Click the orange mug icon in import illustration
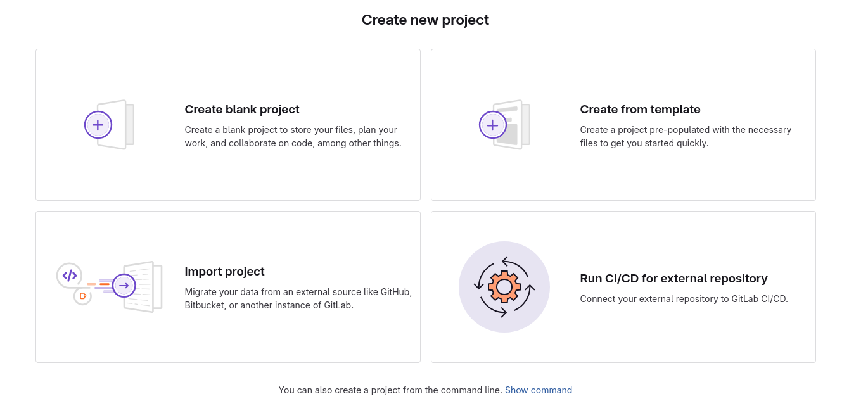 [81, 295]
